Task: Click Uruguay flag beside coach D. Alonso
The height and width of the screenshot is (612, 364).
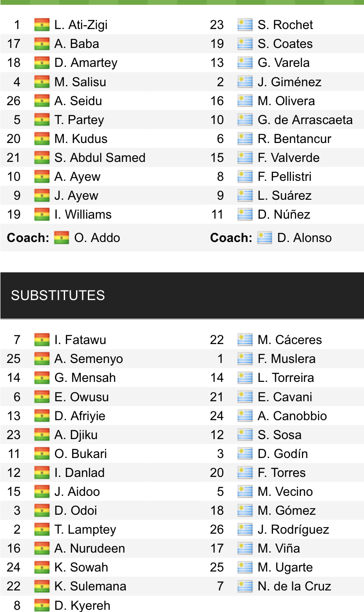Action: coord(265,238)
